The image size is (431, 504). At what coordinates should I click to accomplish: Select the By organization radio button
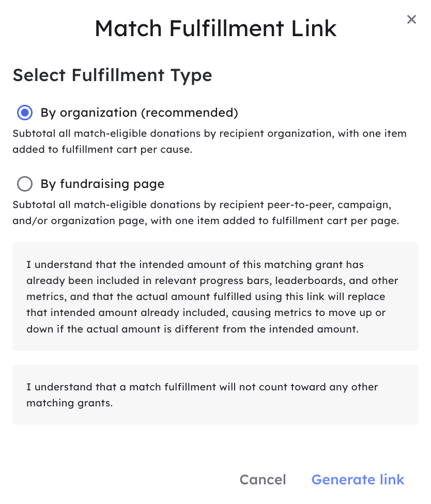tap(25, 113)
